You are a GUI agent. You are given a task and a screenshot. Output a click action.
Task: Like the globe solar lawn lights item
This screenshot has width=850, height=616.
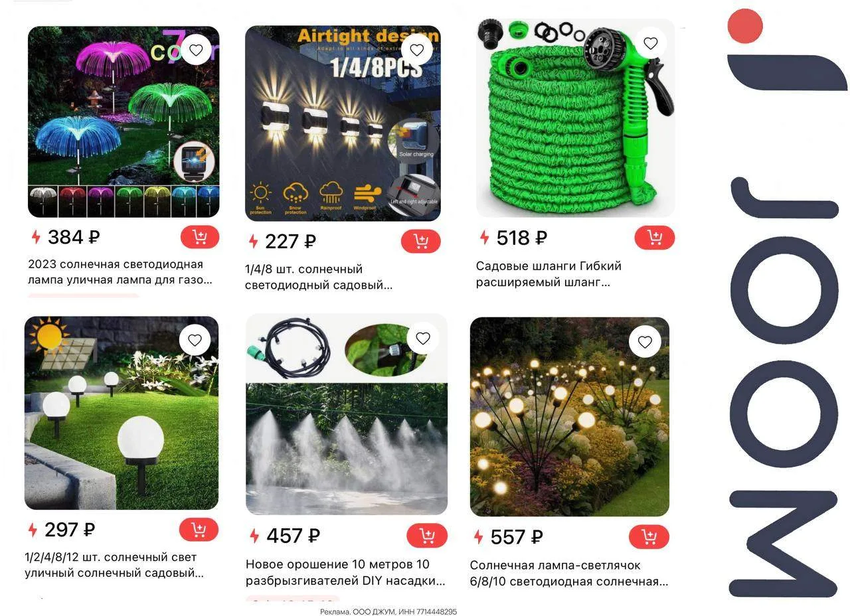tap(195, 341)
